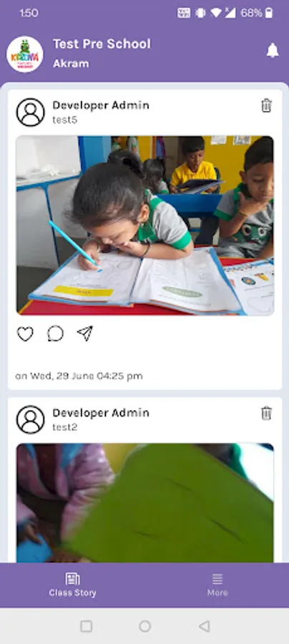Delete the test5 post with trash icon
The image size is (289, 644).
pos(266,106)
